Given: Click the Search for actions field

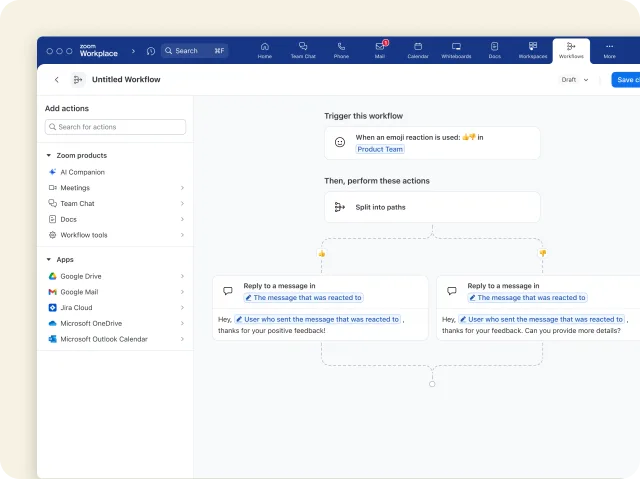Looking at the screenshot, I should [x=115, y=127].
